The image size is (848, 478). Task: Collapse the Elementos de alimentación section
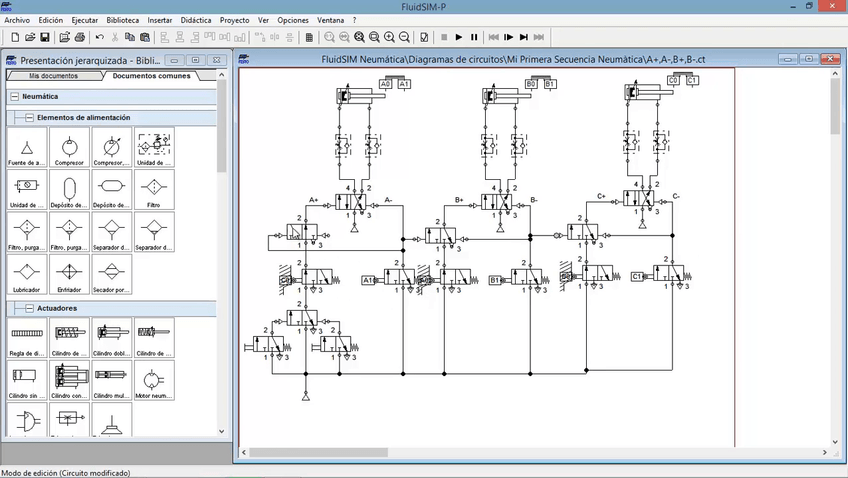[30, 117]
